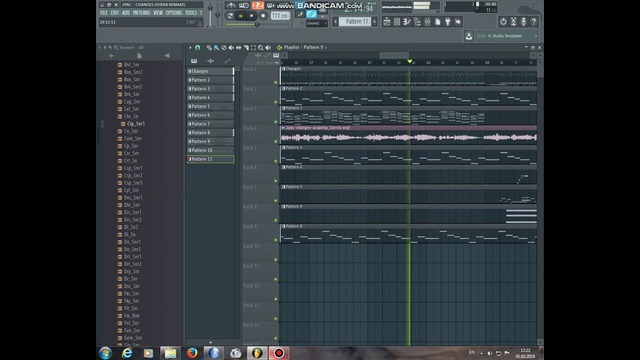Toggle mute switch on Track 13
The height and width of the screenshot is (360, 640).
(x=276, y=319)
